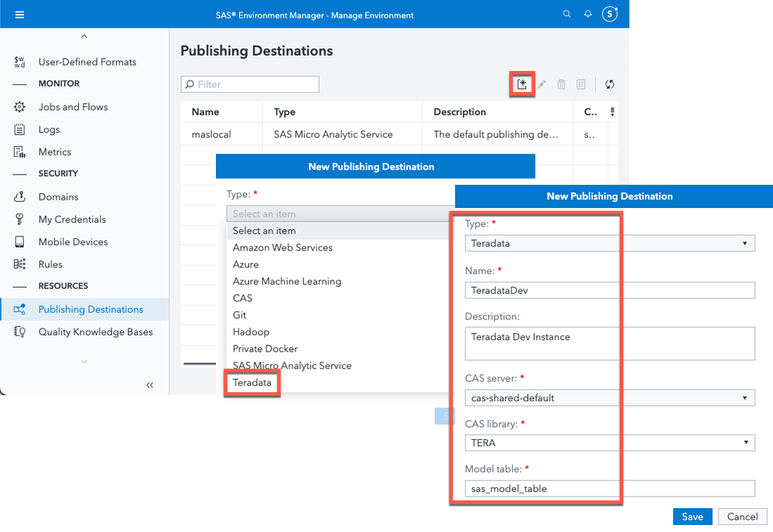Viewport: 773px width, 532px height.
Task: Click the New destination toolbar icon
Action: [x=522, y=84]
